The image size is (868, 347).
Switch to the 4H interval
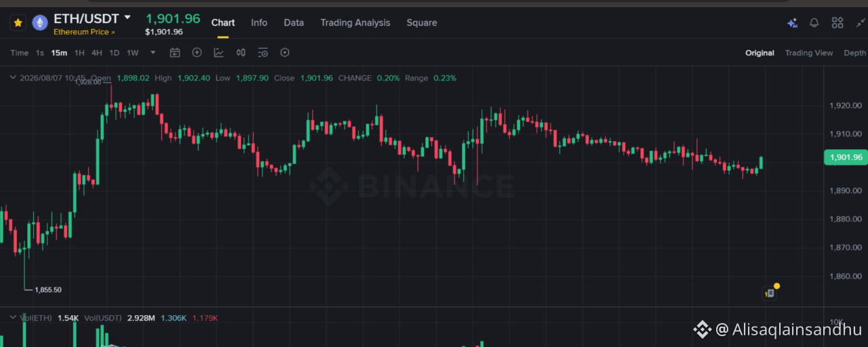tap(97, 53)
